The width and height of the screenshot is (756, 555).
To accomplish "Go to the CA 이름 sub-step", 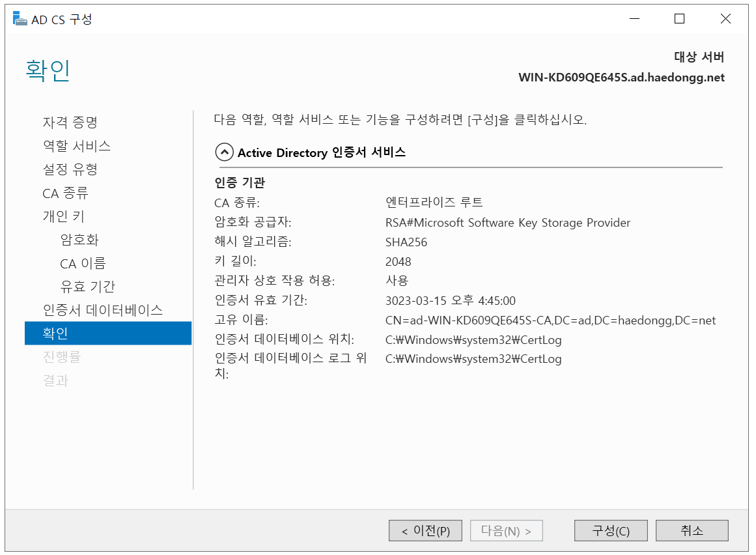I will pos(83,263).
